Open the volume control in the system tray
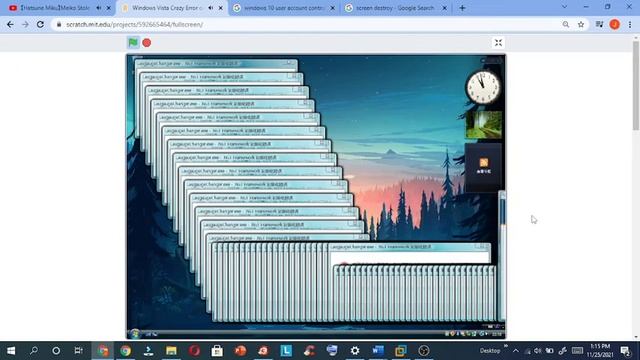 (x=538, y=351)
